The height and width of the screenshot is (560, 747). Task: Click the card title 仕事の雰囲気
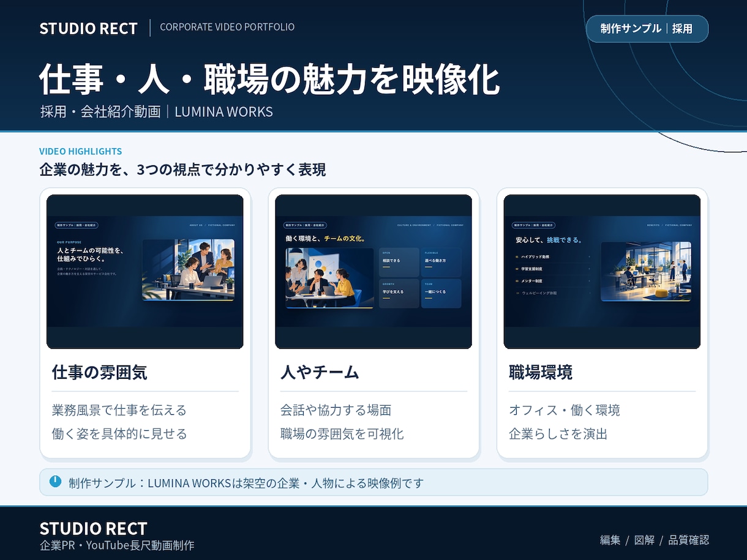[x=99, y=372]
